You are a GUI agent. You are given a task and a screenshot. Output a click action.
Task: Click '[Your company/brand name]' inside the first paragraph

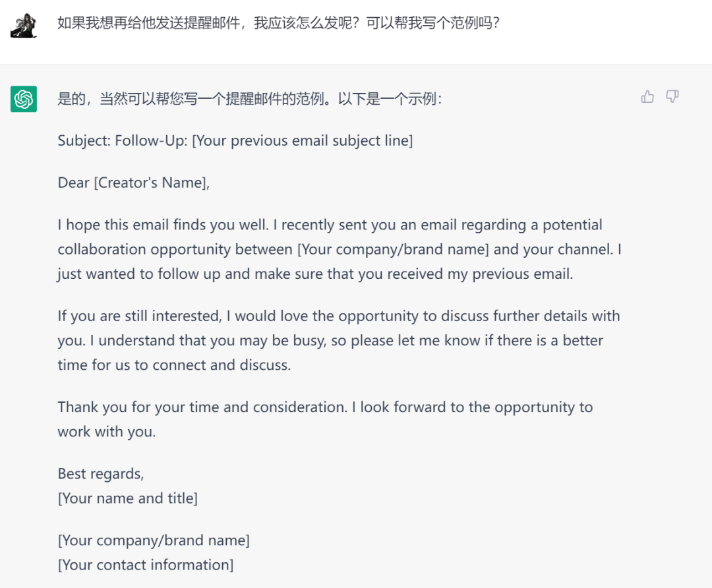point(393,249)
